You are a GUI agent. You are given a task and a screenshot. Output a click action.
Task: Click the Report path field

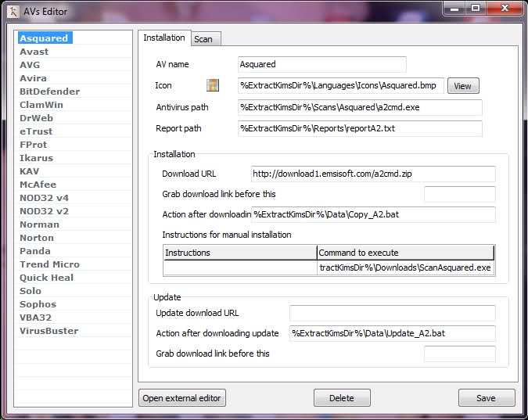pyautogui.click(x=360, y=129)
